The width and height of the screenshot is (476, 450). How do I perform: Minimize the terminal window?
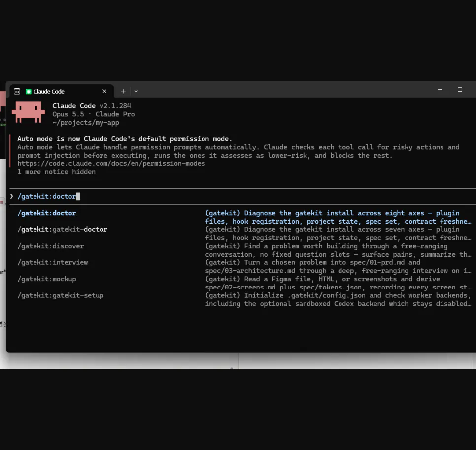[x=440, y=90]
